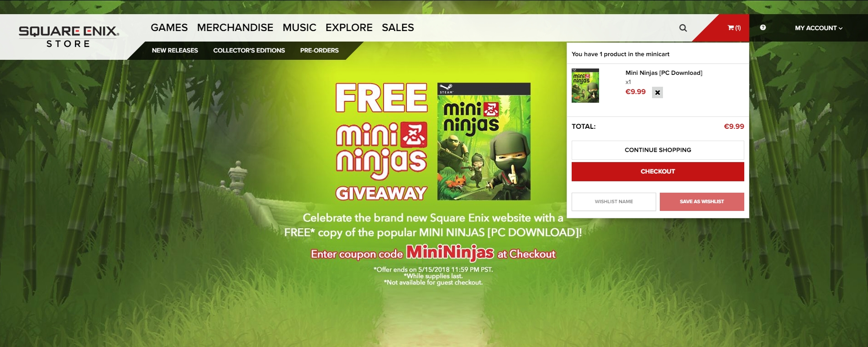Image resolution: width=868 pixels, height=347 pixels.
Task: Click the Continue Shopping button
Action: click(x=658, y=150)
